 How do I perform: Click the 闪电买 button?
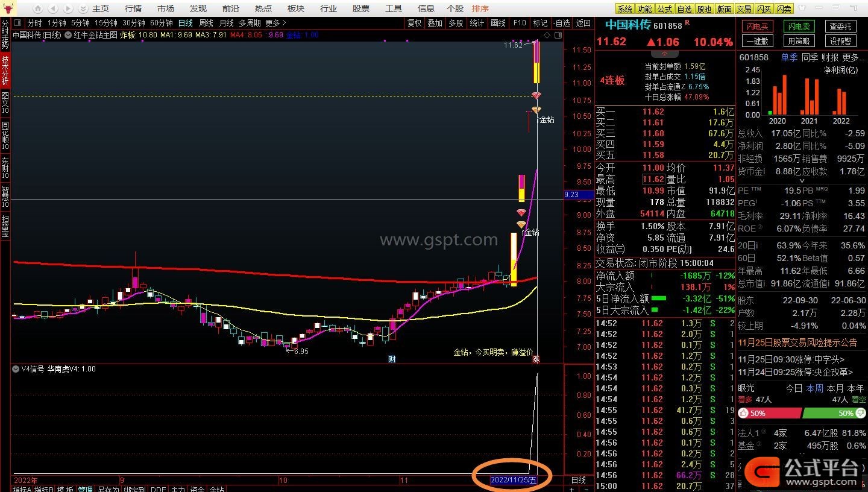point(757,27)
